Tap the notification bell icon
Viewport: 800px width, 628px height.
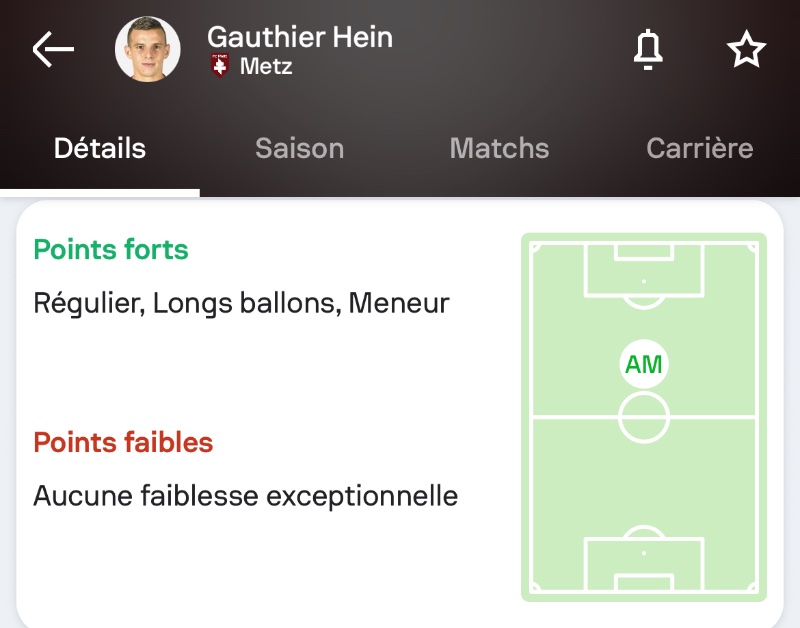point(649,50)
